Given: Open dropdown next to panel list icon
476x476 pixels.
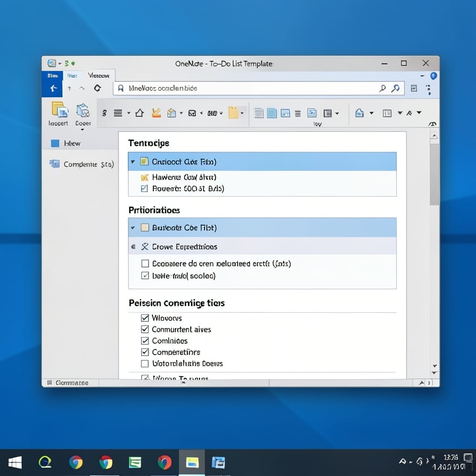Looking at the screenshot, I should click(400, 113).
